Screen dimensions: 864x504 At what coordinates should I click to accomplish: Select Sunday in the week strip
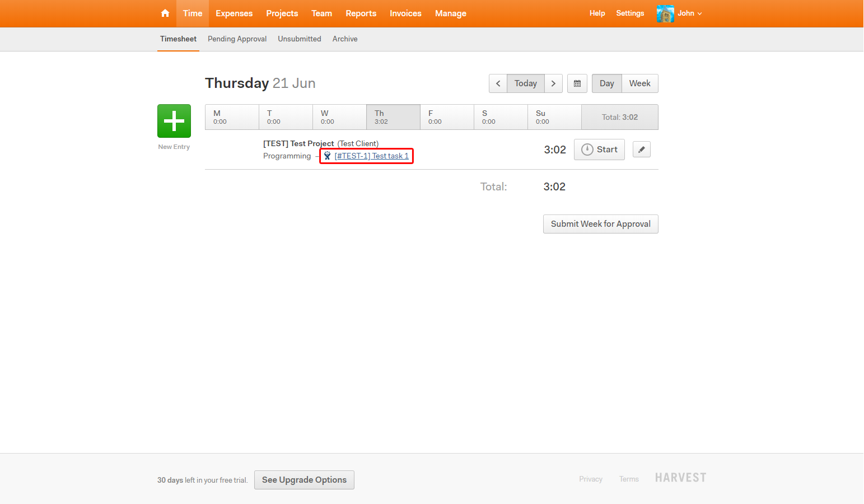coord(554,117)
